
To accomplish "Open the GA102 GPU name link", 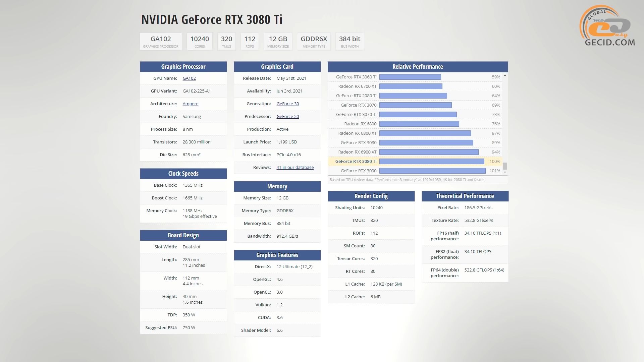I will tap(189, 78).
